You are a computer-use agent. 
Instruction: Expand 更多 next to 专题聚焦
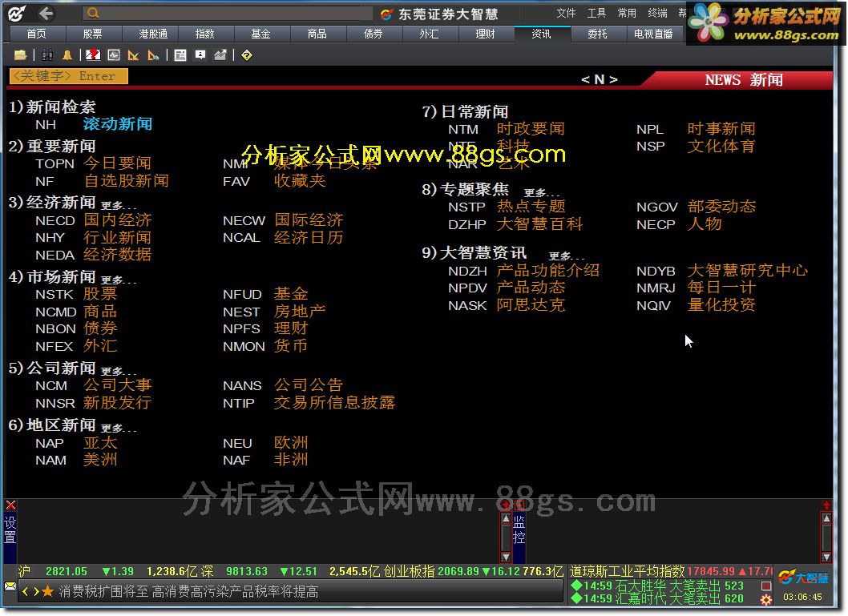click(x=542, y=193)
